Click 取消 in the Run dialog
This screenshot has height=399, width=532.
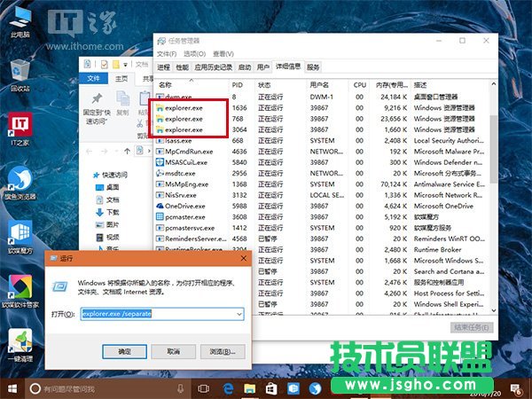pos(174,351)
